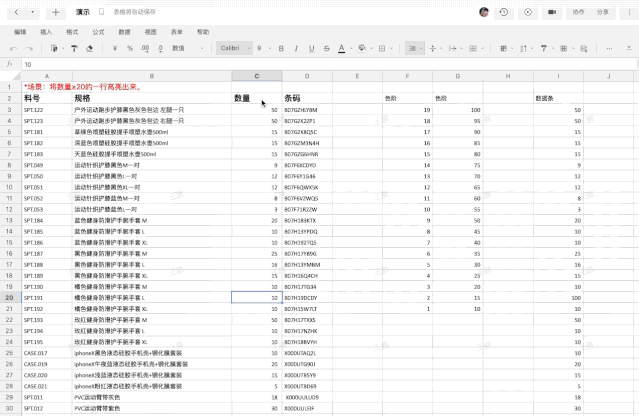Activate the format painter tool
The width and height of the screenshot is (639, 416).
(x=74, y=48)
